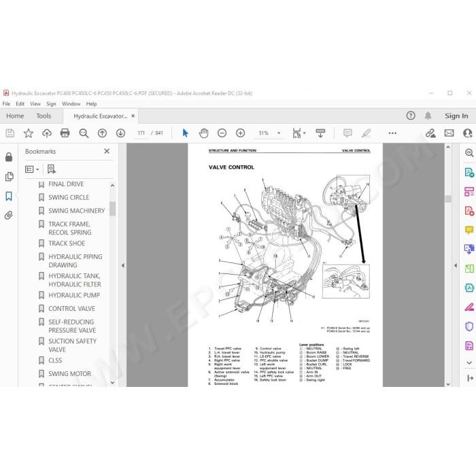Activate the hand pan tool
Image resolution: width=476 pixels, height=476 pixels.
click(203, 133)
